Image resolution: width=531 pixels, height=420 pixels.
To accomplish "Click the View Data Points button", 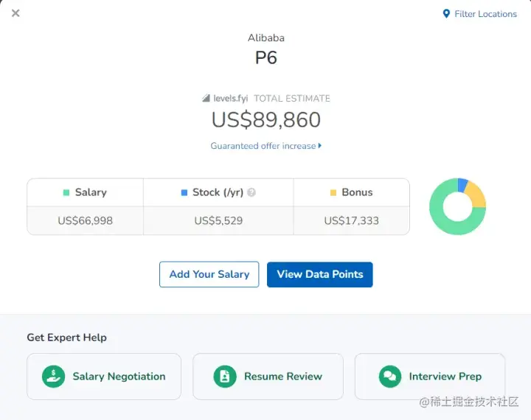I will (319, 274).
